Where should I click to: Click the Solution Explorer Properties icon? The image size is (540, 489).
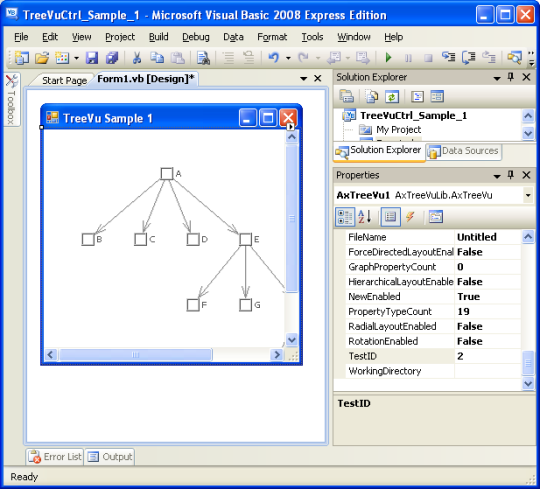[x=346, y=97]
